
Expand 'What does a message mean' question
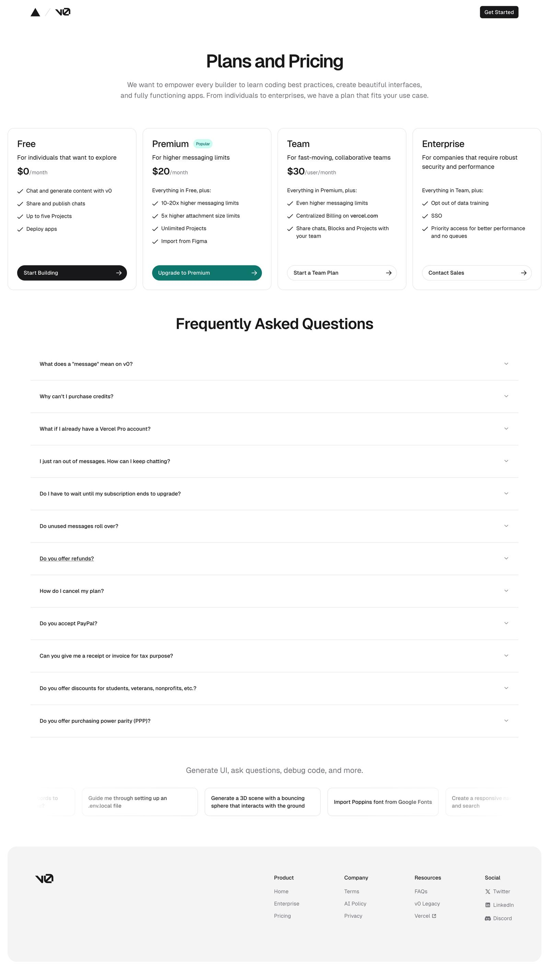86,364
